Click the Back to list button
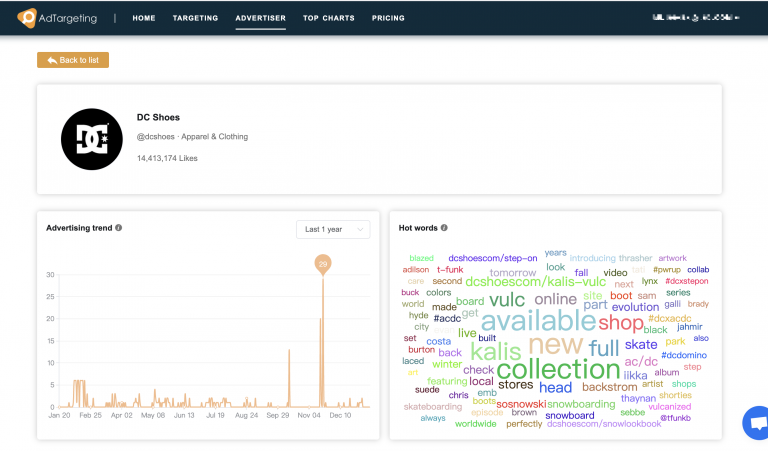768x451 pixels. click(x=73, y=60)
